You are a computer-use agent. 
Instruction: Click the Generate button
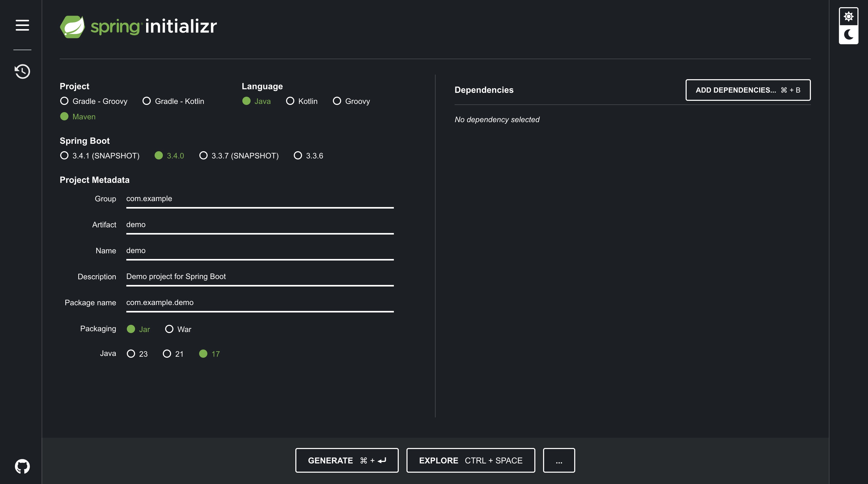[x=347, y=460]
